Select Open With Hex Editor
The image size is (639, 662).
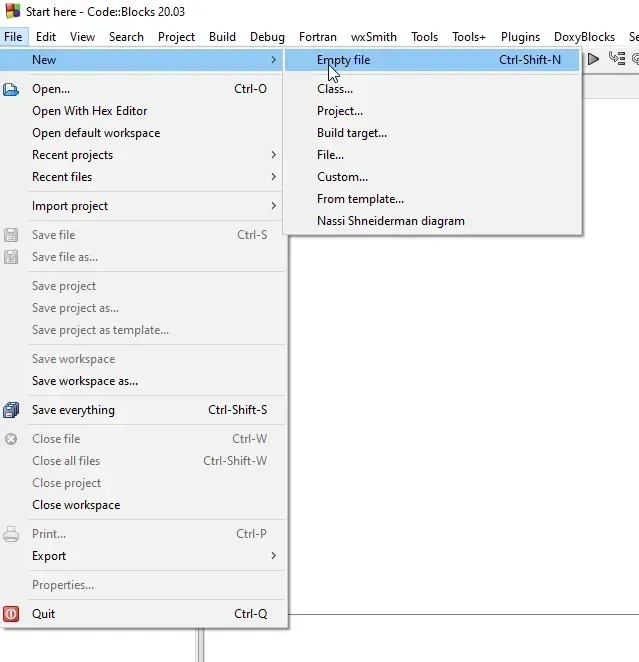pos(143,111)
